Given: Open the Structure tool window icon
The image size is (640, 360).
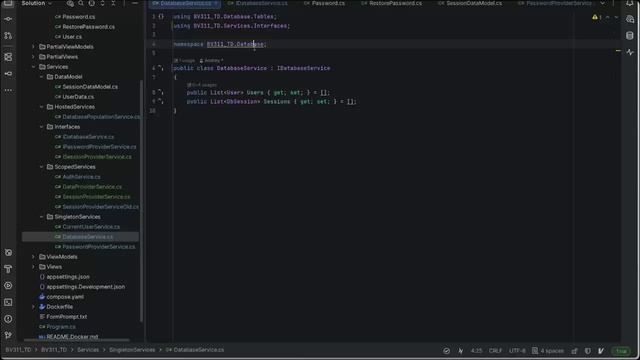Looking at the screenshot, I should point(8,57).
